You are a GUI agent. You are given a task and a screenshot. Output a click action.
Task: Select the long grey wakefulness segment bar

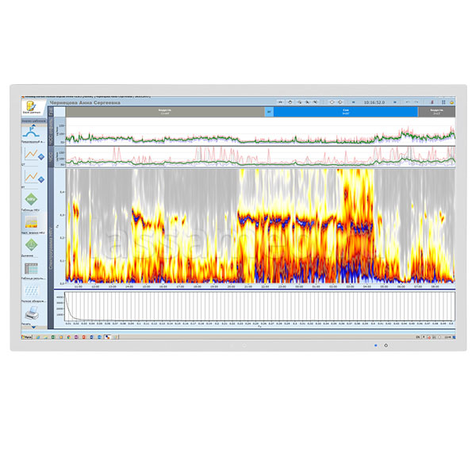pos(165,112)
